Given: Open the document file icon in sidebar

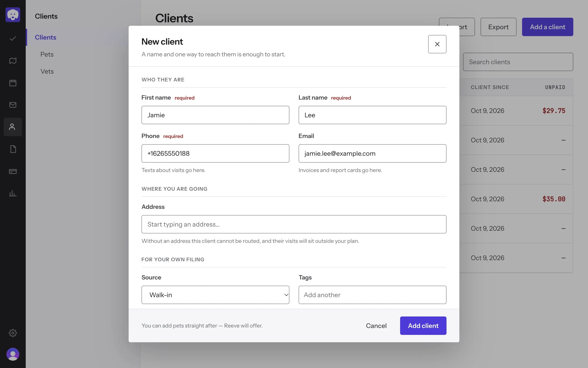Looking at the screenshot, I should pyautogui.click(x=13, y=149).
